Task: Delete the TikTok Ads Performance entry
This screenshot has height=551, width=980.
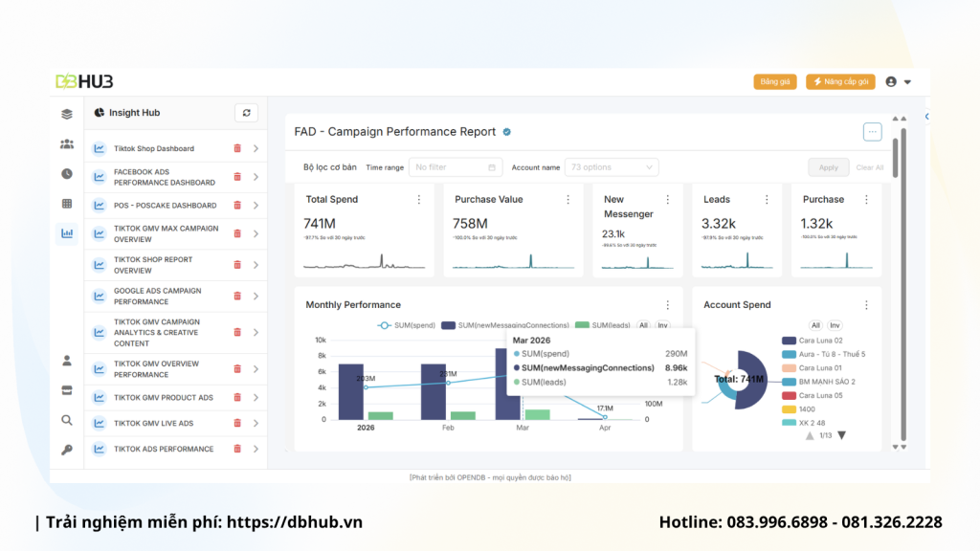Action: (x=237, y=449)
